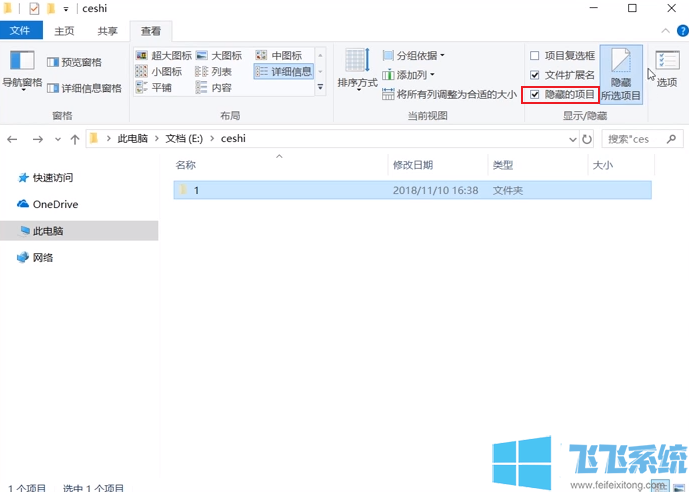
Task: Click the 文件夹 type cell
Action: point(508,190)
